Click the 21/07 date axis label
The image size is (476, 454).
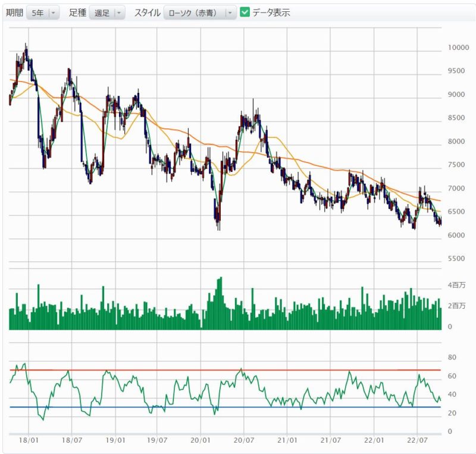point(331,440)
